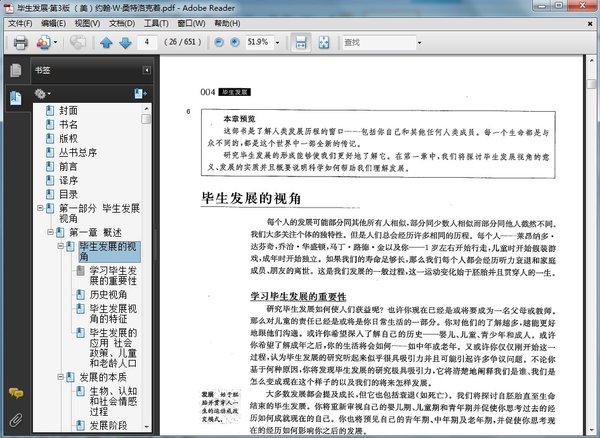The image size is (600, 438).
Task: Open the zoom percentage dropdown arrow
Action: 277,42
